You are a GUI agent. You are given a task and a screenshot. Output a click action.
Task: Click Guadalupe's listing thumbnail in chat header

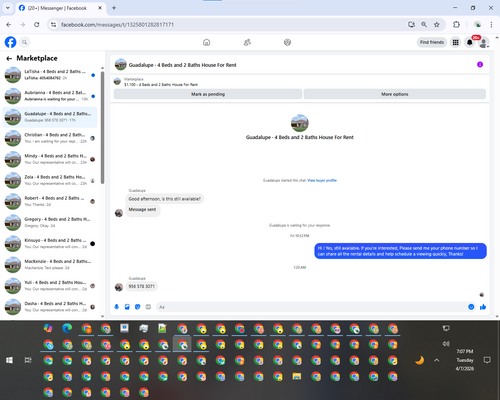coord(121,64)
